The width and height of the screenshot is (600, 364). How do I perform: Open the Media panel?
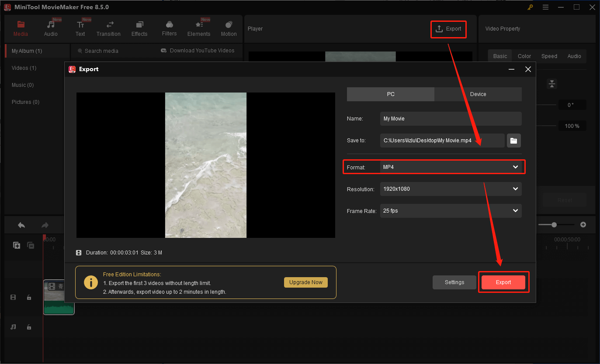(x=21, y=27)
